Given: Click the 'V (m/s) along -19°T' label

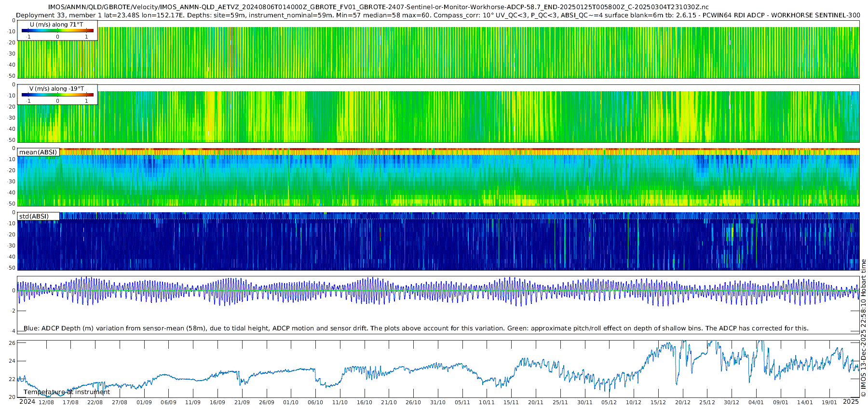Looking at the screenshot, I should point(56,89).
